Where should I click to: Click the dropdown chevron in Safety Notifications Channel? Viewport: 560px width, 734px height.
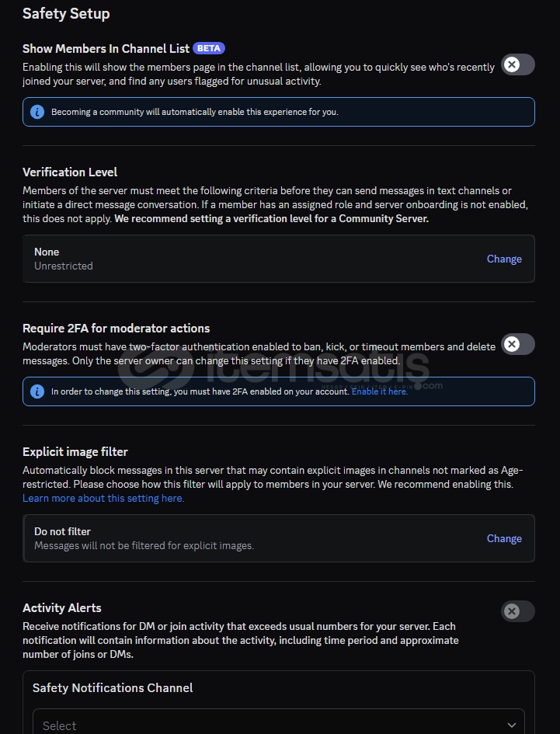[511, 725]
